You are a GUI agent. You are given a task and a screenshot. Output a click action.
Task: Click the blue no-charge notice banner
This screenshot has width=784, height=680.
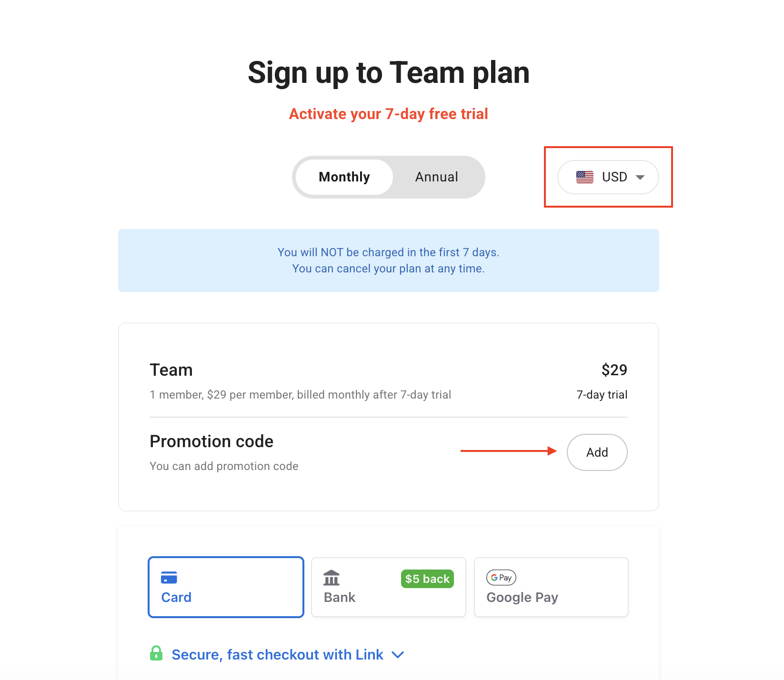tap(388, 260)
